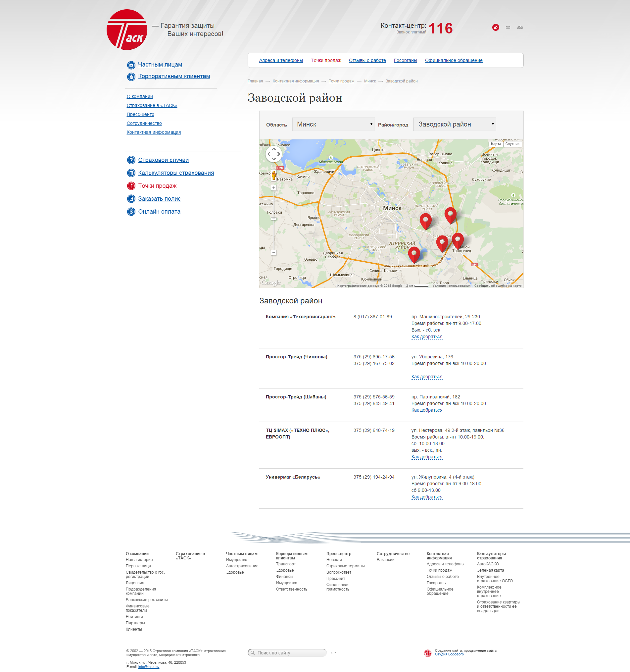This screenshot has width=630, height=672.
Task: Open footer link АвтоКАСКО
Action: 488,564
